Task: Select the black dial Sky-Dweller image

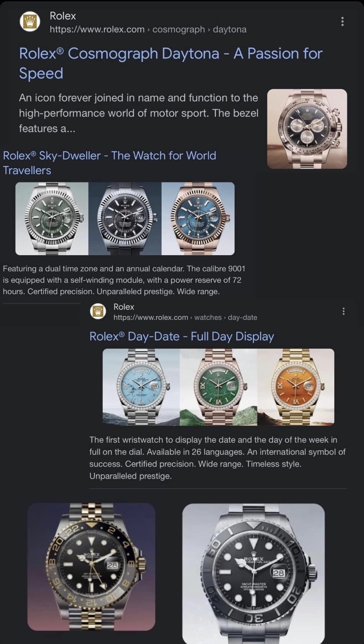Action: [x=125, y=219]
